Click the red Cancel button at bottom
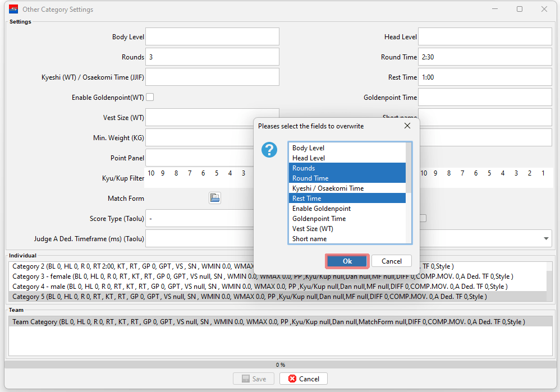 tap(303, 379)
